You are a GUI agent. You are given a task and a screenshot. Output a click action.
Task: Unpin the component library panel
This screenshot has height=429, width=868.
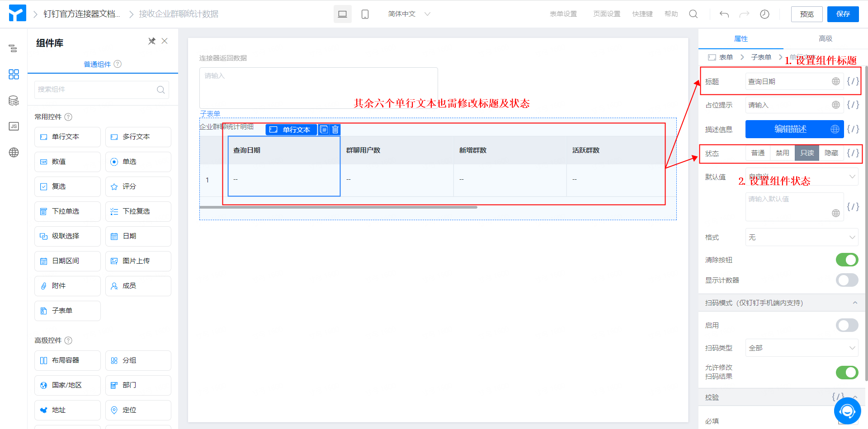click(151, 41)
